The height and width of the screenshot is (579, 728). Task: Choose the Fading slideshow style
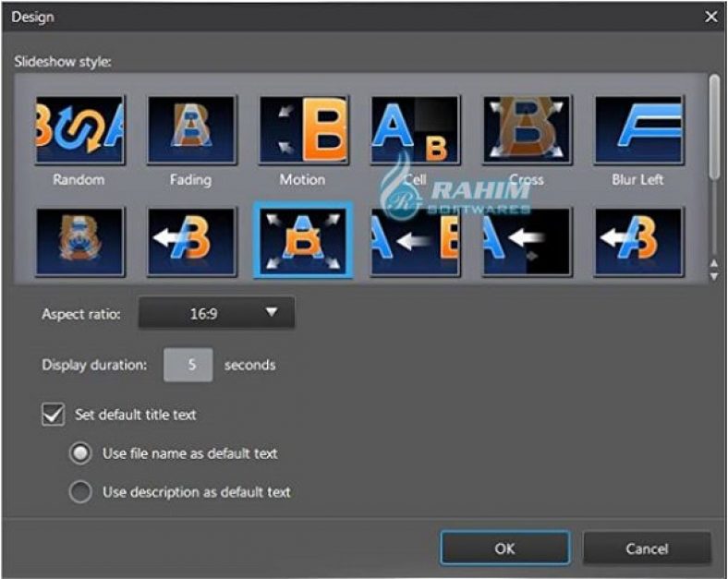click(192, 130)
